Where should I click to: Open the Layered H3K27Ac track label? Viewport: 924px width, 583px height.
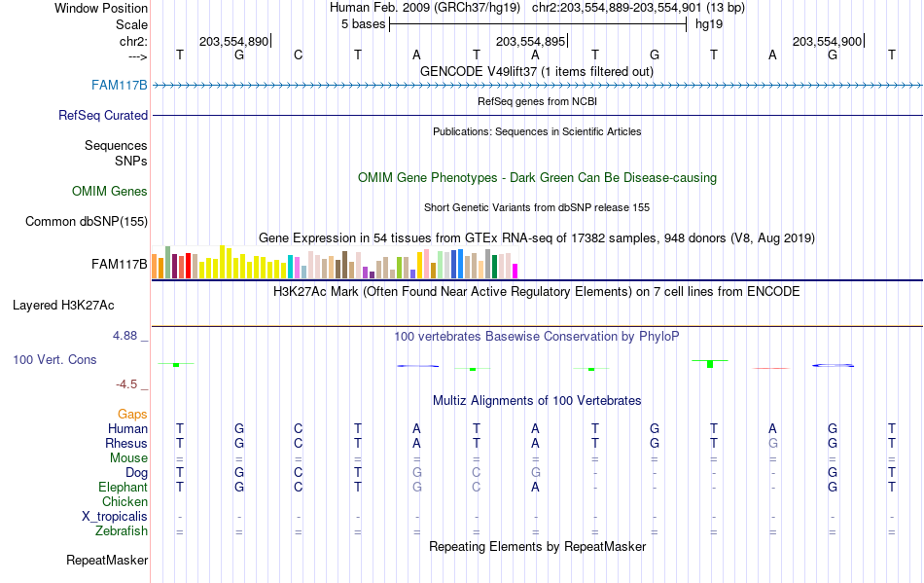click(x=63, y=306)
